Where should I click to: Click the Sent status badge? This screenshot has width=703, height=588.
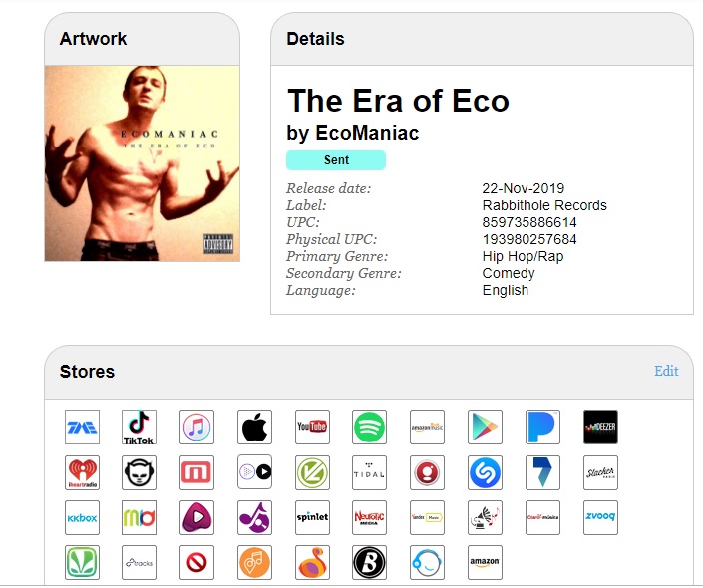(336, 160)
